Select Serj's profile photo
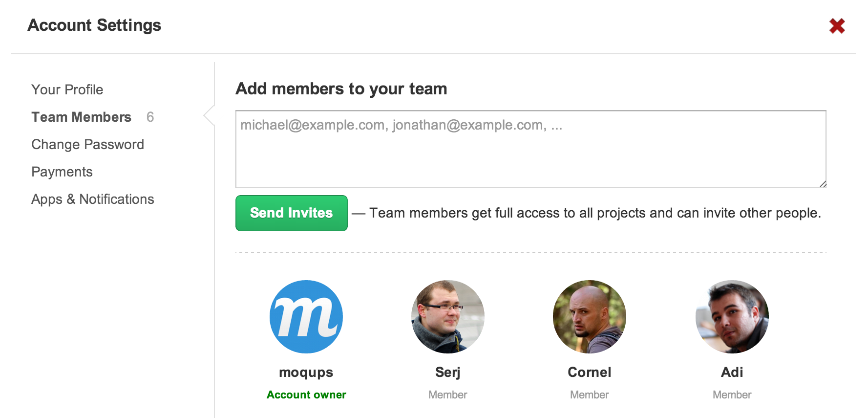This screenshot has width=868, height=418. tap(448, 317)
